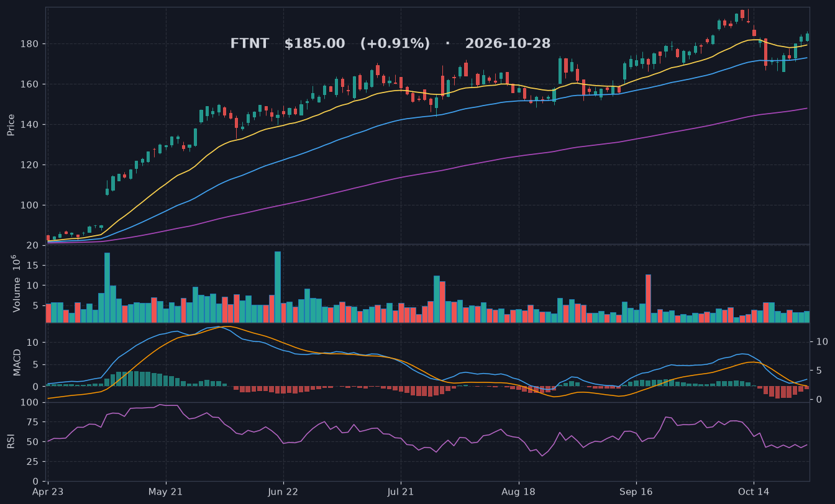Click the FTNT ticker symbol in title

click(250, 44)
